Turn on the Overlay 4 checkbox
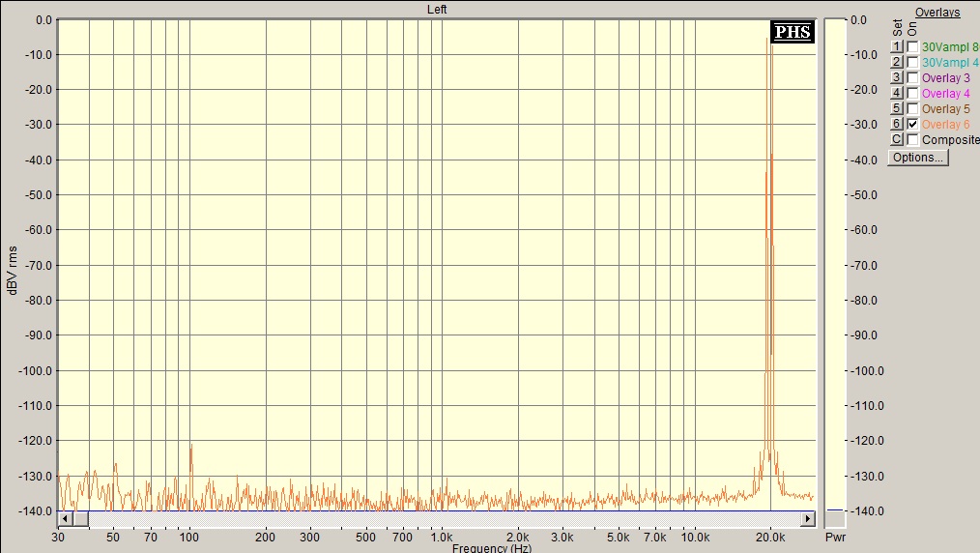Viewport: 980px width, 553px height. point(912,93)
